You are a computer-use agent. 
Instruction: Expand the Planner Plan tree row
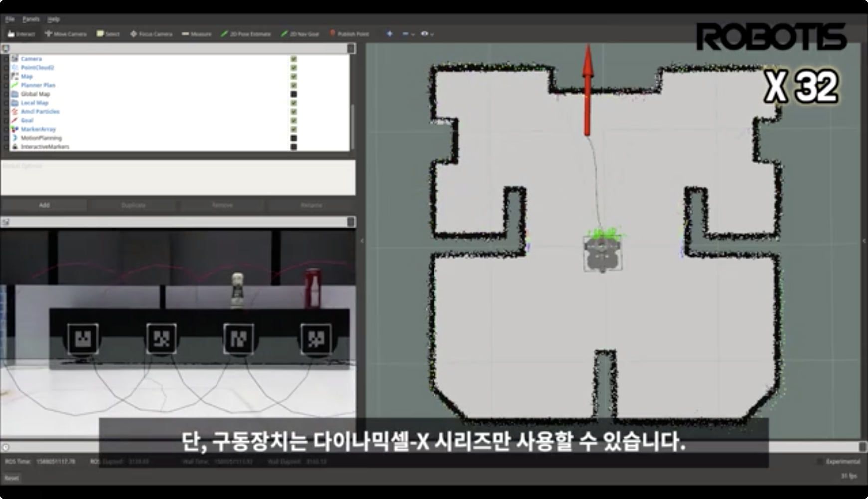tap(6, 85)
